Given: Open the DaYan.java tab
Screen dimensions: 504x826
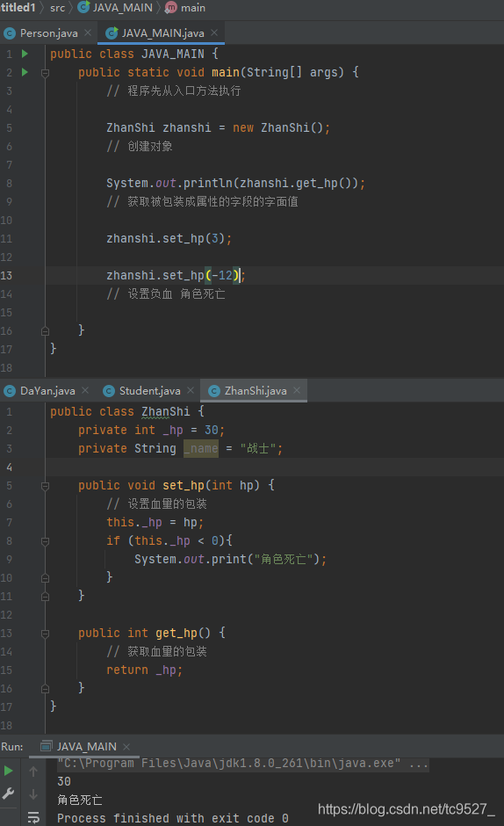Looking at the screenshot, I should pos(47,391).
